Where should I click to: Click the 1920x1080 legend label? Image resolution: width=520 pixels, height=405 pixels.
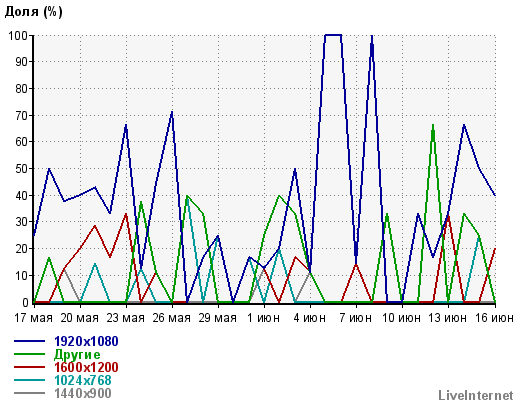point(86,341)
